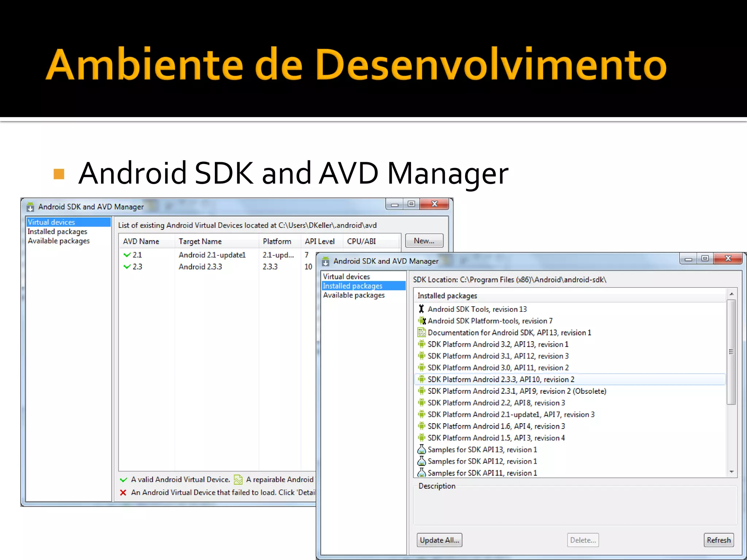Click the Android icon for SDK Platform Android 2.3.1
747x560 pixels.
point(422,391)
